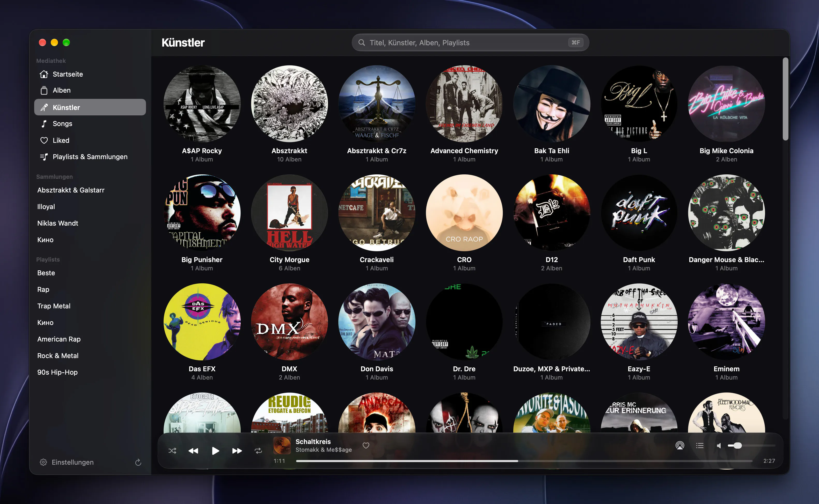Show the playback queue list
This screenshot has width=819, height=504.
(700, 445)
